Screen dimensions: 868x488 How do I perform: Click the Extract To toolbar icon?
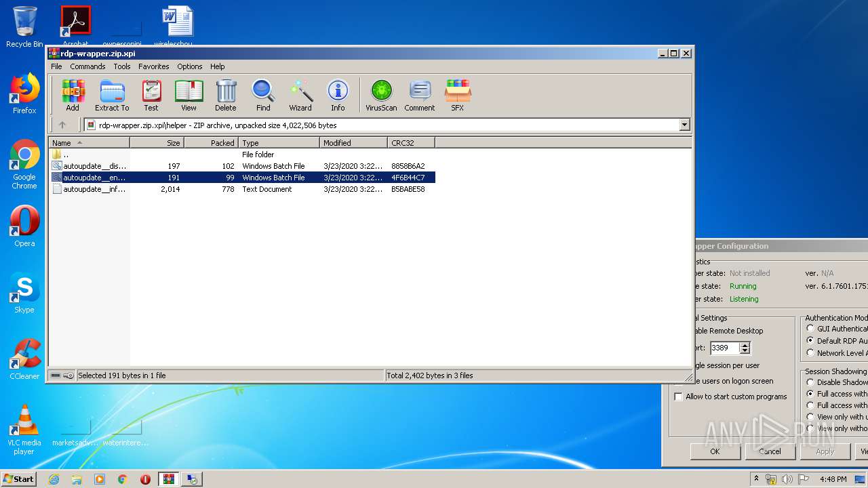click(x=112, y=95)
